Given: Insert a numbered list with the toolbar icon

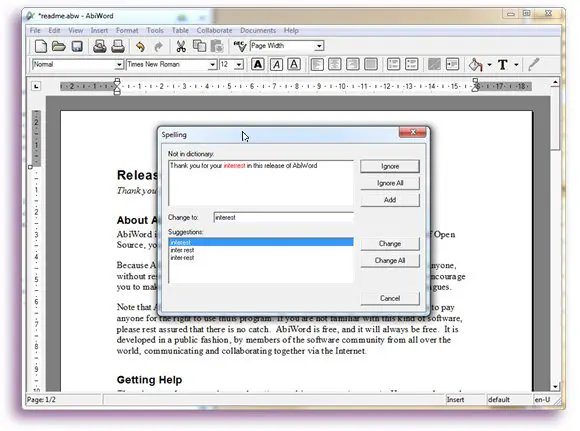Looking at the screenshot, I should coord(393,64).
